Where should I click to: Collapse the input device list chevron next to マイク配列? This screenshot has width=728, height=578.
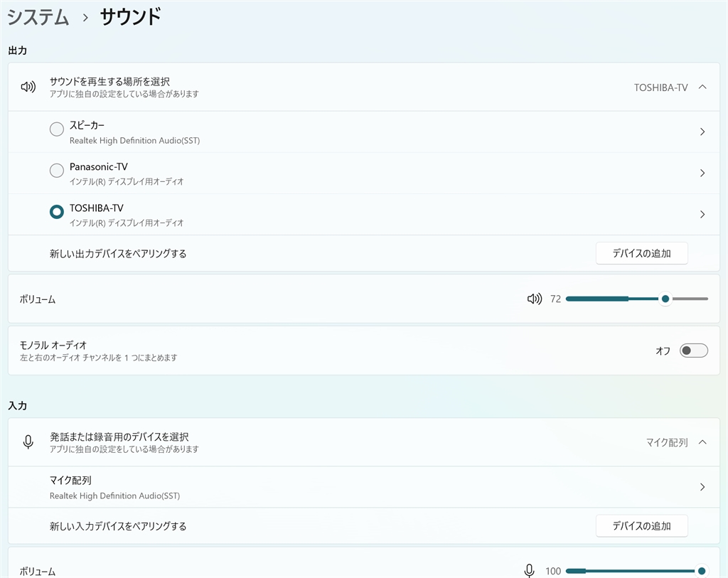click(702, 442)
